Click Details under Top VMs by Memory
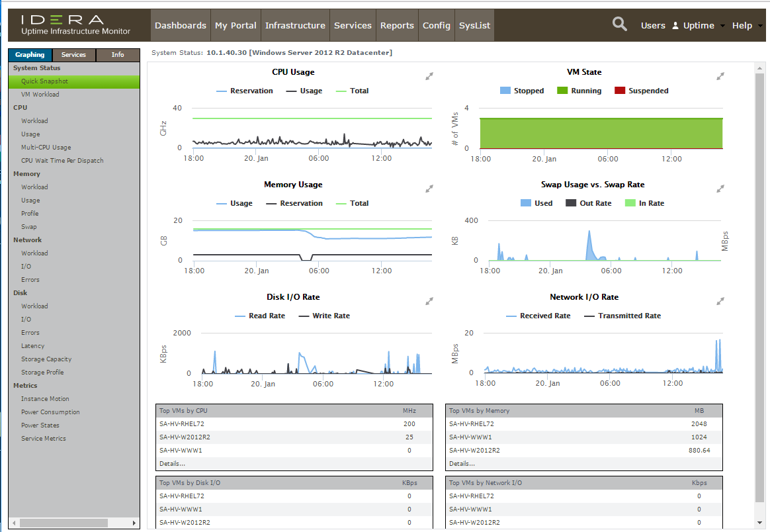The image size is (770, 532). click(460, 463)
